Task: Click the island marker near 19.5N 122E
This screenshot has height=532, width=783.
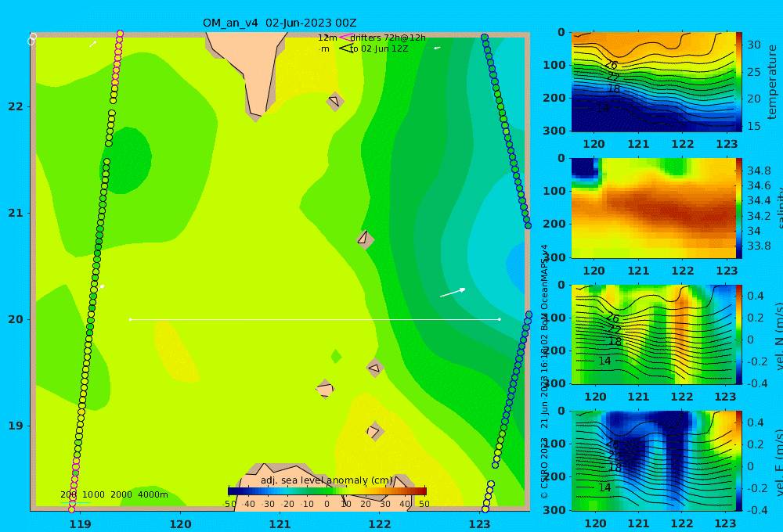Action: tap(374, 368)
